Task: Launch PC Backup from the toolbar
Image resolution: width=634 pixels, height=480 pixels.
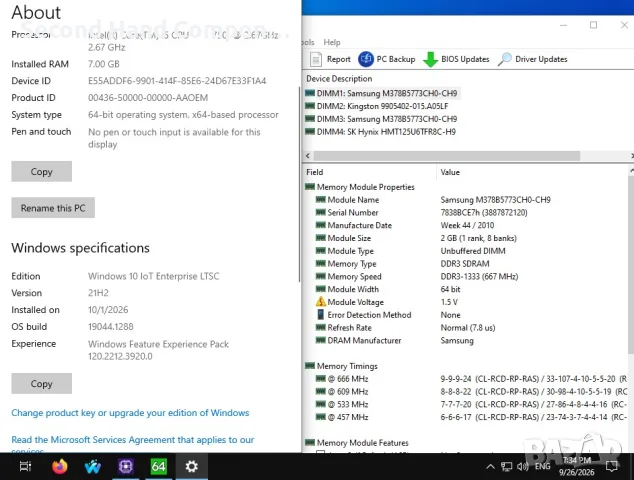Action: pyautogui.click(x=387, y=59)
